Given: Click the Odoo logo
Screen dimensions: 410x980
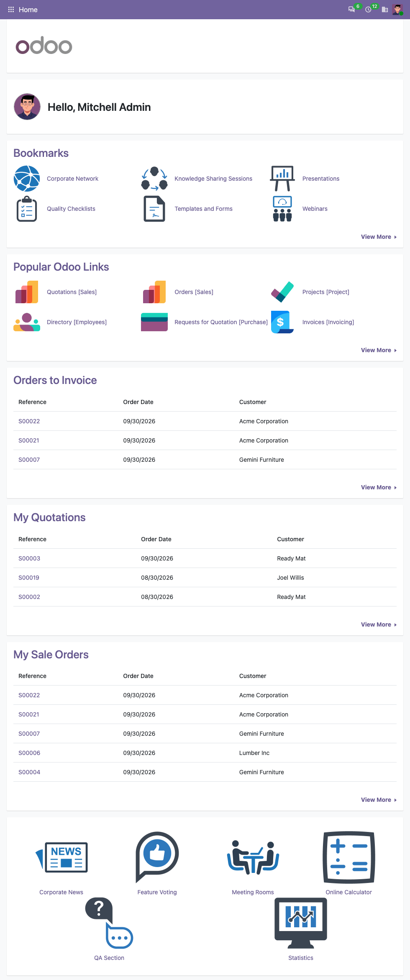Looking at the screenshot, I should pyautogui.click(x=44, y=46).
